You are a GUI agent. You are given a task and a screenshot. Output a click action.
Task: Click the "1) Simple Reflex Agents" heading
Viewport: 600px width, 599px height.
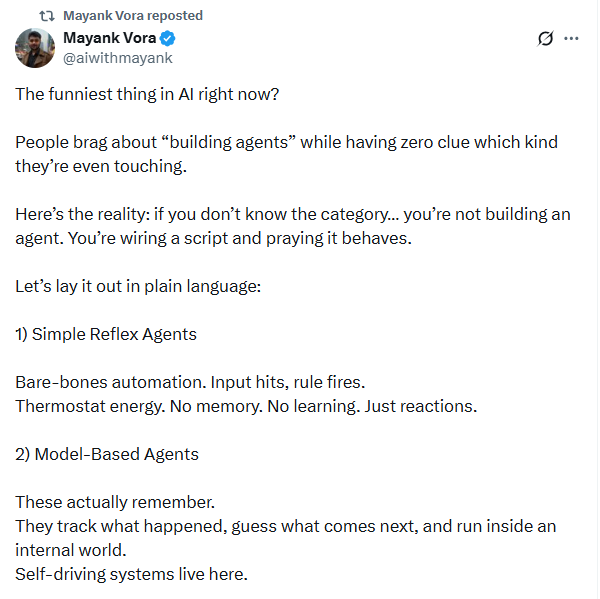click(106, 334)
